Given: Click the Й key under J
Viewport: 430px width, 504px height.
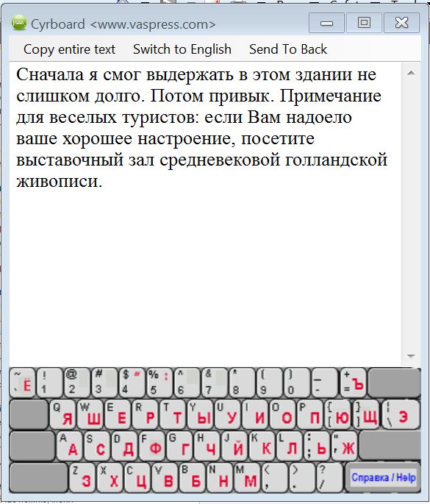Looking at the screenshot, I should (x=234, y=445).
